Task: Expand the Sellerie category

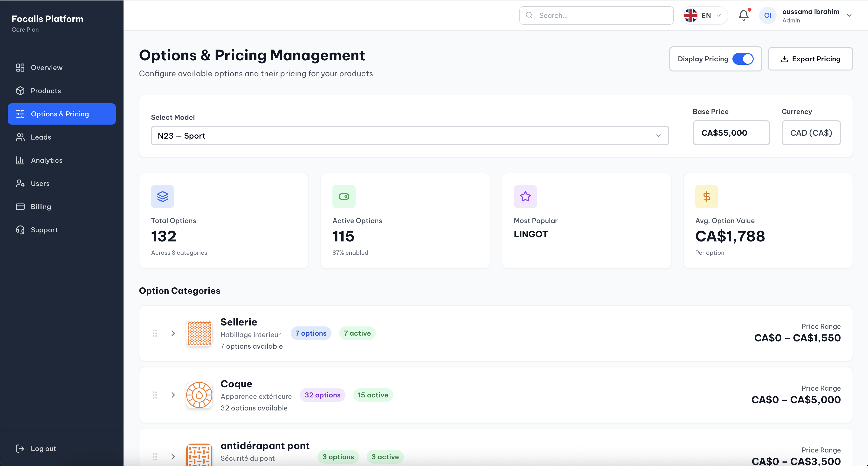Action: point(173,333)
